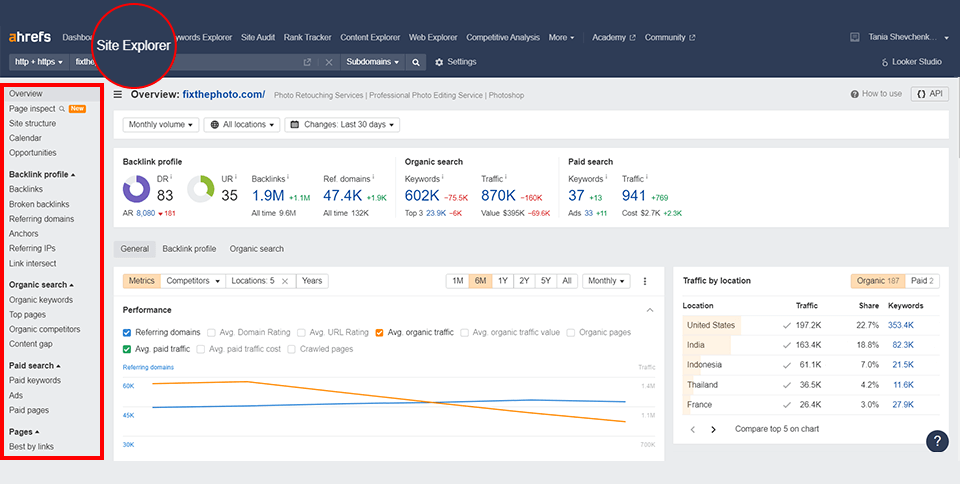Click the Ahrefs logo
Image resolution: width=960 pixels, height=484 pixels.
point(30,38)
